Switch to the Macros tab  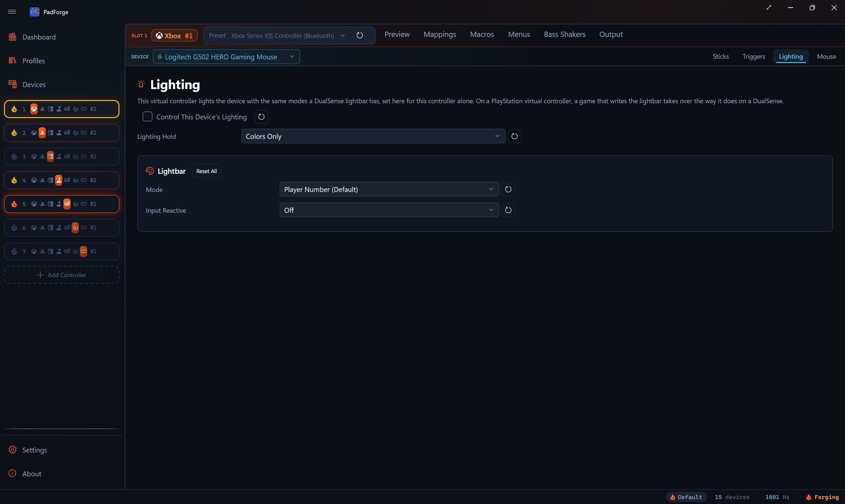tap(482, 35)
